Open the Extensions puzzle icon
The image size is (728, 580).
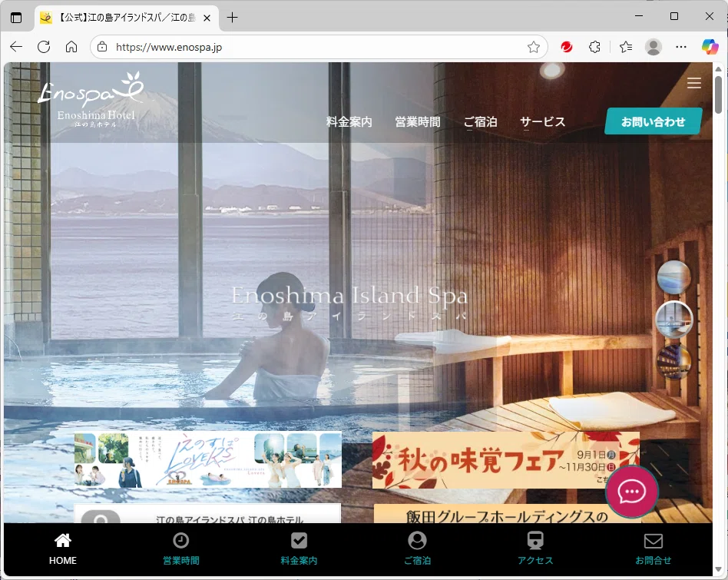pos(594,47)
